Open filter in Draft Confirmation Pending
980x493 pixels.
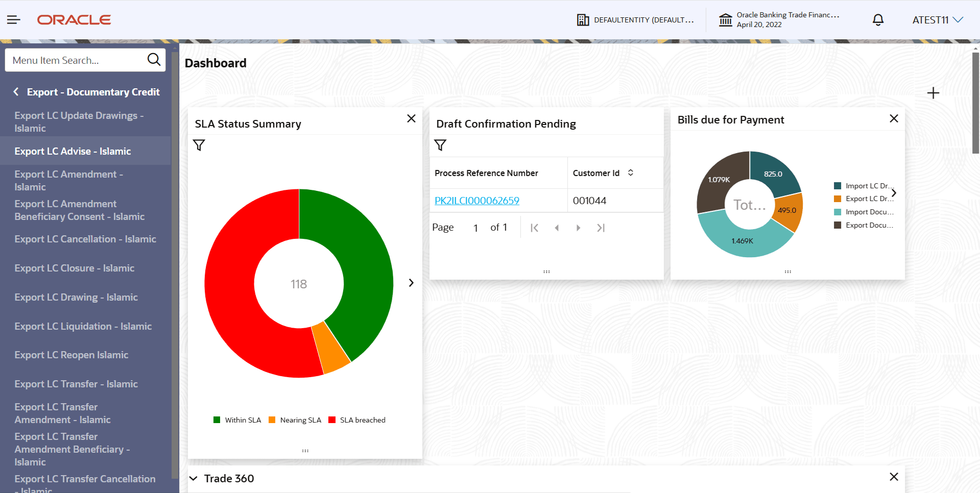pyautogui.click(x=440, y=145)
